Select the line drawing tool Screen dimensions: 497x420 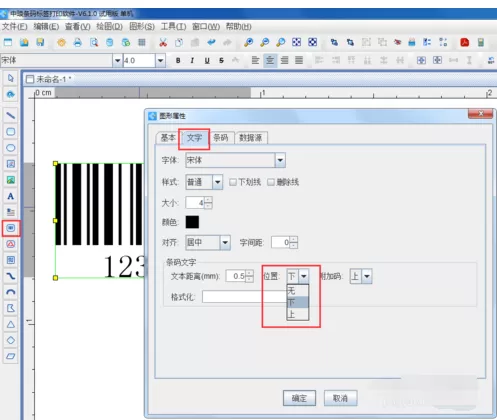coord(11,116)
